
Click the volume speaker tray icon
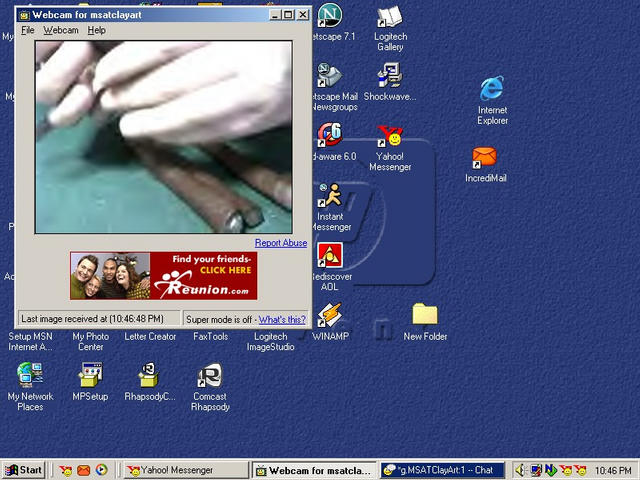click(x=520, y=470)
